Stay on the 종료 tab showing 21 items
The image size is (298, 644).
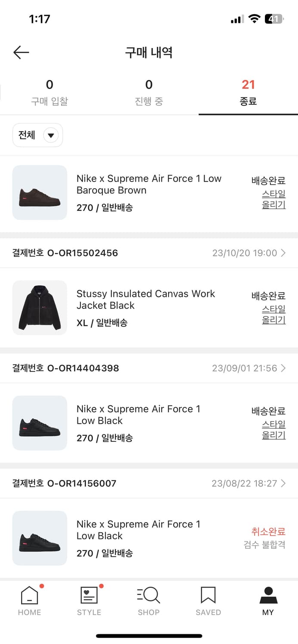248,91
